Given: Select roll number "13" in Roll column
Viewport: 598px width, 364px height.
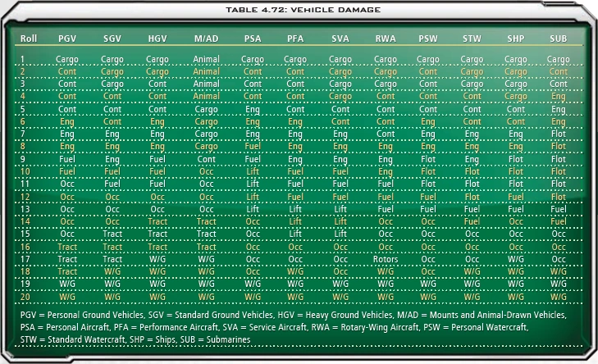Looking at the screenshot, I should coord(25,209).
